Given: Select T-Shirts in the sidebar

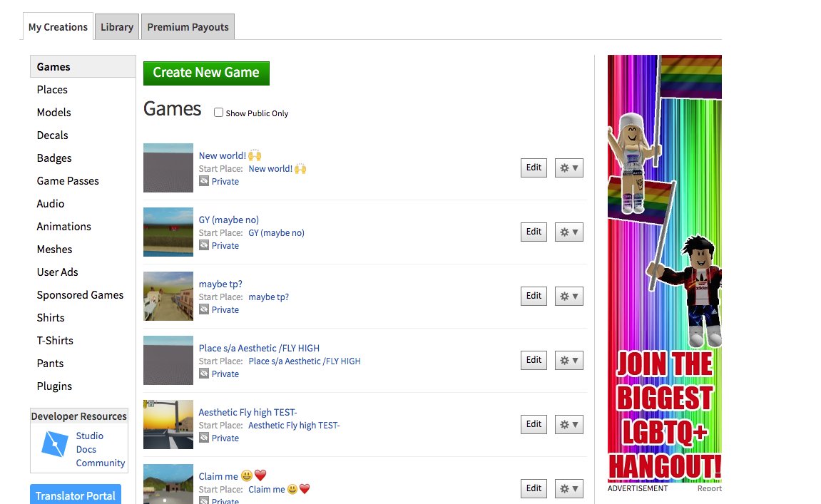Looking at the screenshot, I should (x=55, y=341).
